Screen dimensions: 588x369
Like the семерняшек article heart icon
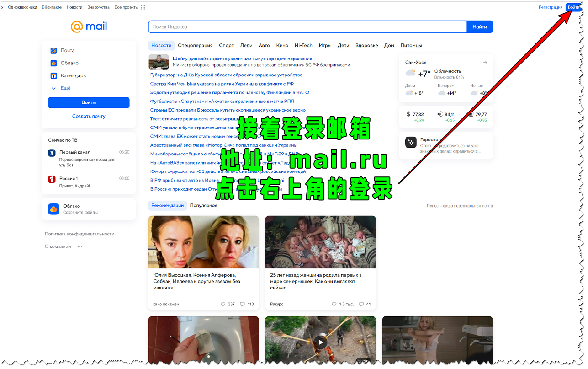point(334,304)
